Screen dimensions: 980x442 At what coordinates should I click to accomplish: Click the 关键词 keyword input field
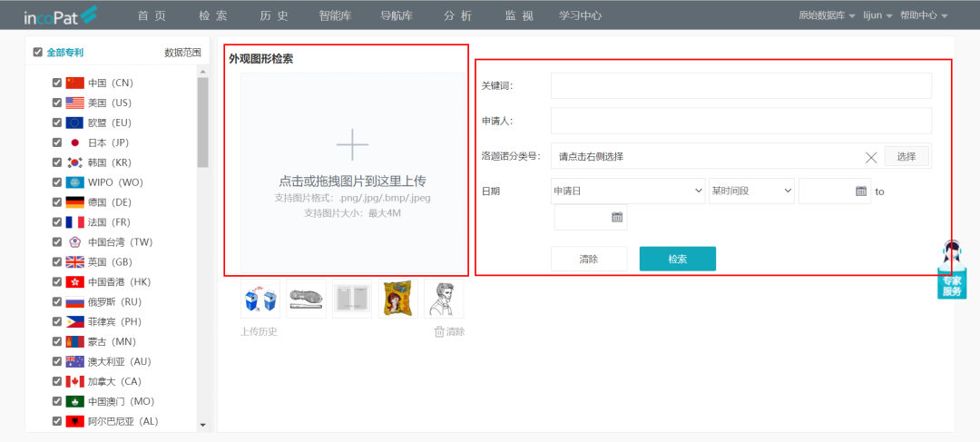click(x=740, y=85)
